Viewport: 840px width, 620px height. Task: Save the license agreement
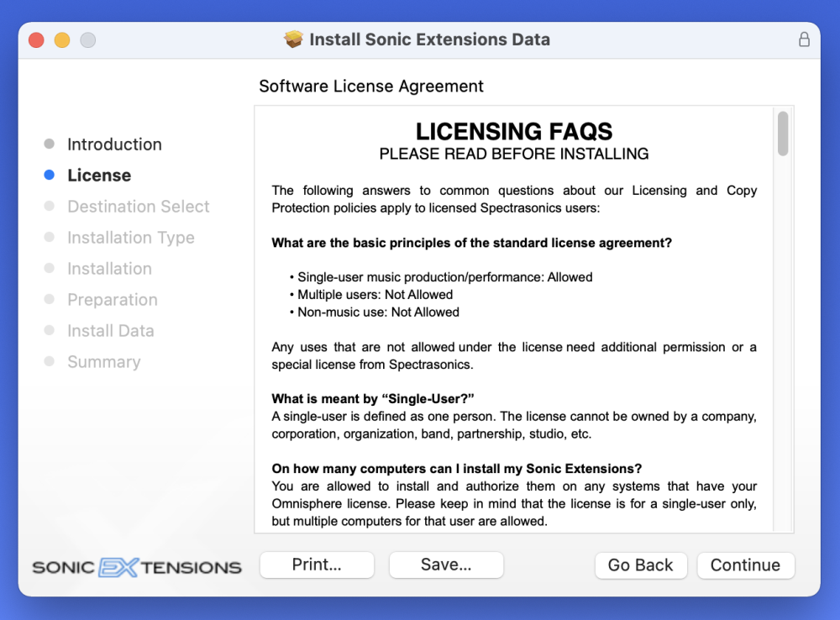pos(446,565)
